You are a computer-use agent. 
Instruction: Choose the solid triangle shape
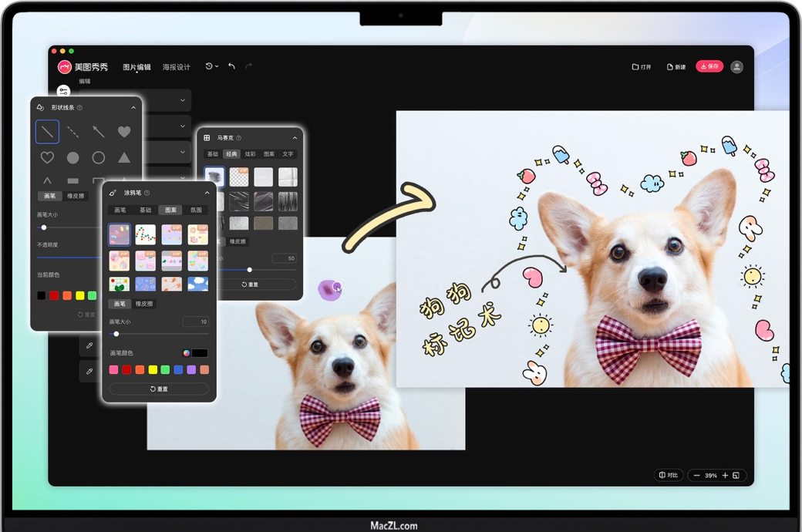124,157
